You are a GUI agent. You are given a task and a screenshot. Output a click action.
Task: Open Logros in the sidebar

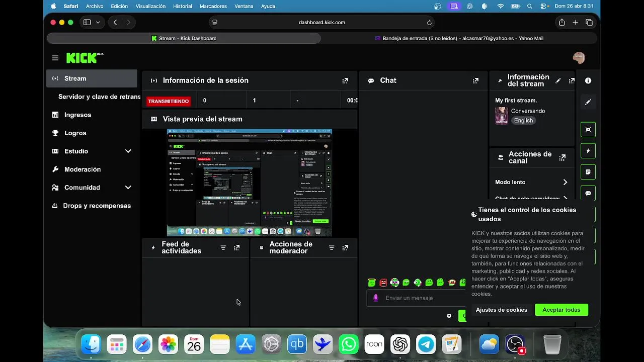[x=75, y=133]
